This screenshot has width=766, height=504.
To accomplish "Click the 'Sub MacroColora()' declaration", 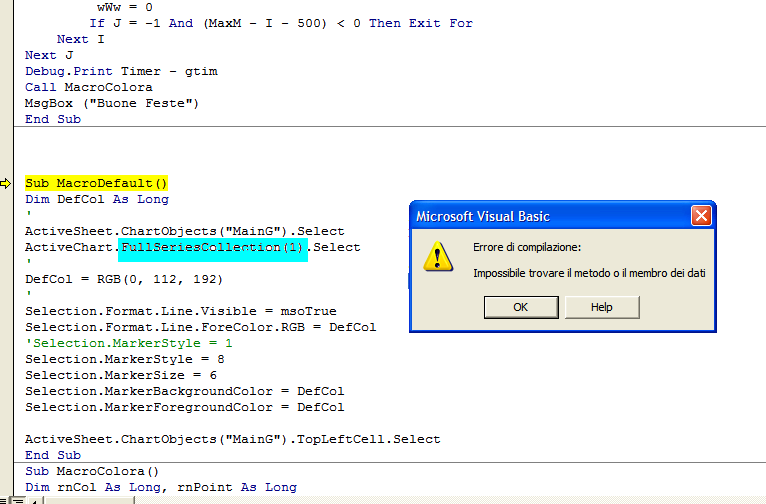I will point(92,471).
